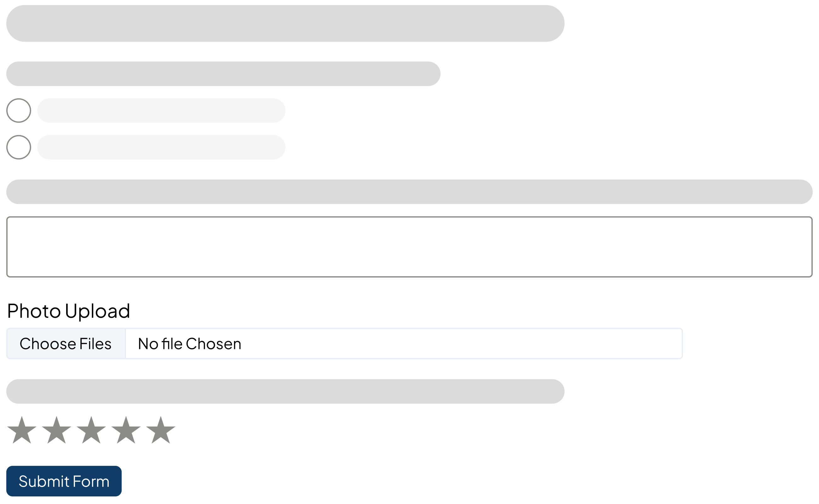Select the third star in the rating
This screenshot has width=819, height=504.
tap(91, 430)
